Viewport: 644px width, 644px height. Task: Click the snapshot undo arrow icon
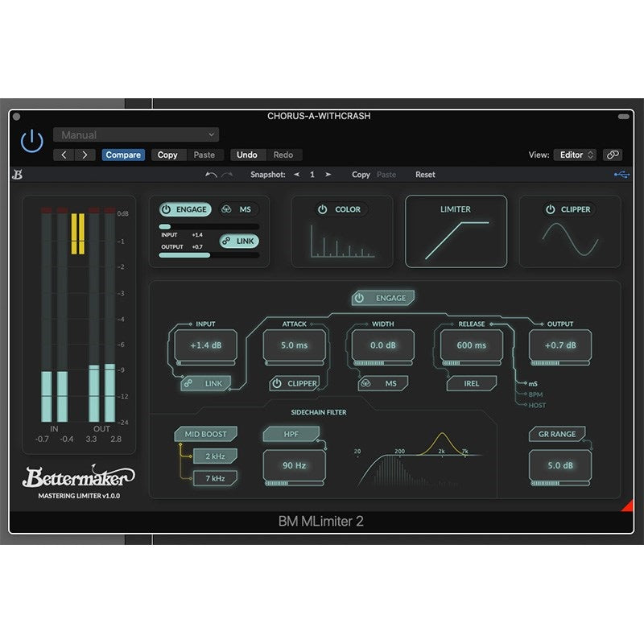[211, 175]
